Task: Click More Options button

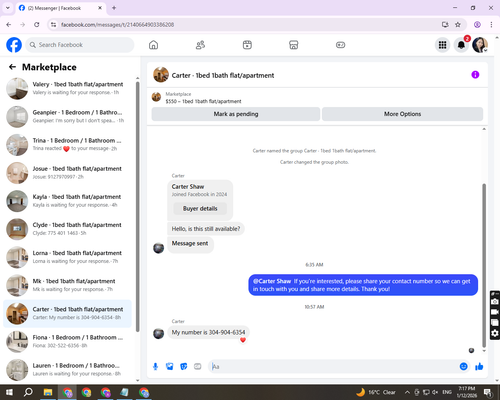Action: 402,114
